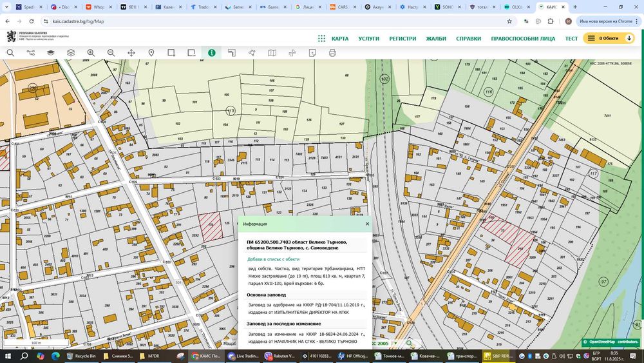The image size is (644, 363).
Task: Click the zoom in magnifier tool
Action: pos(91,53)
